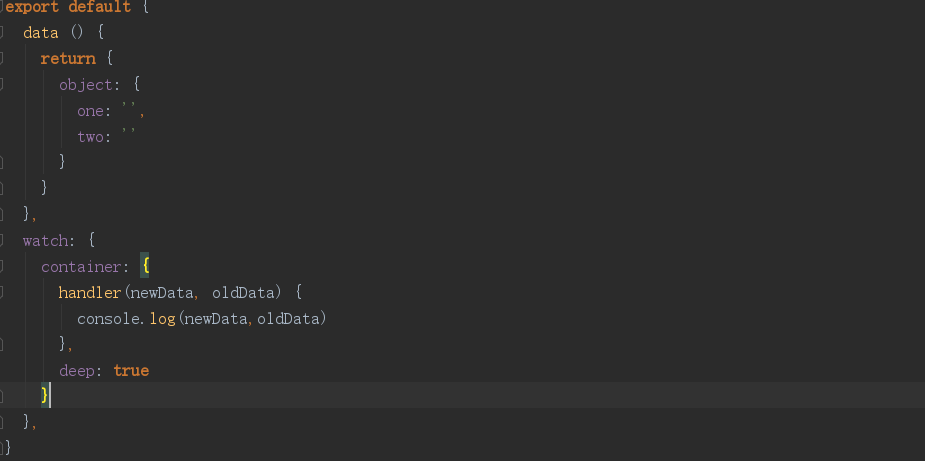The height and width of the screenshot is (461, 925).
Task: Fold the object: { block in gutter
Action: [x=3, y=84]
